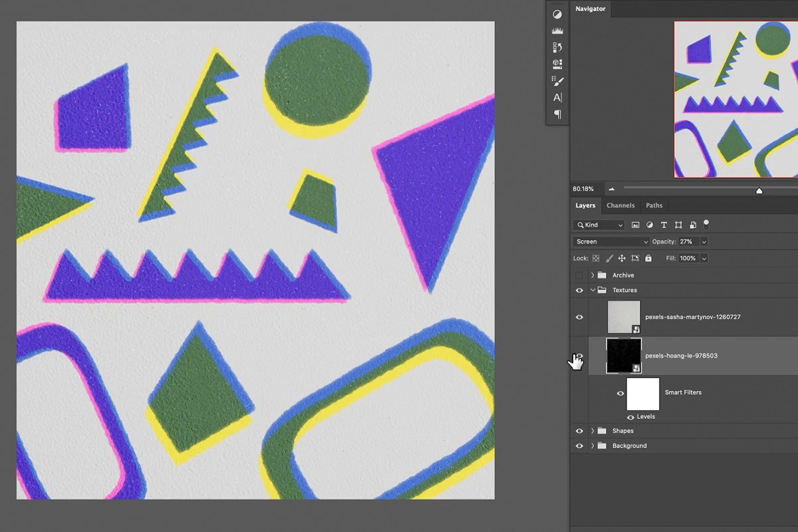Hide the Background group
Screen dimensions: 798x532
579,446
